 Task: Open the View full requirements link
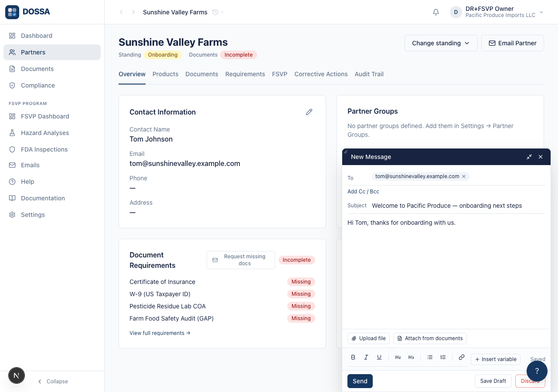pyautogui.click(x=160, y=333)
